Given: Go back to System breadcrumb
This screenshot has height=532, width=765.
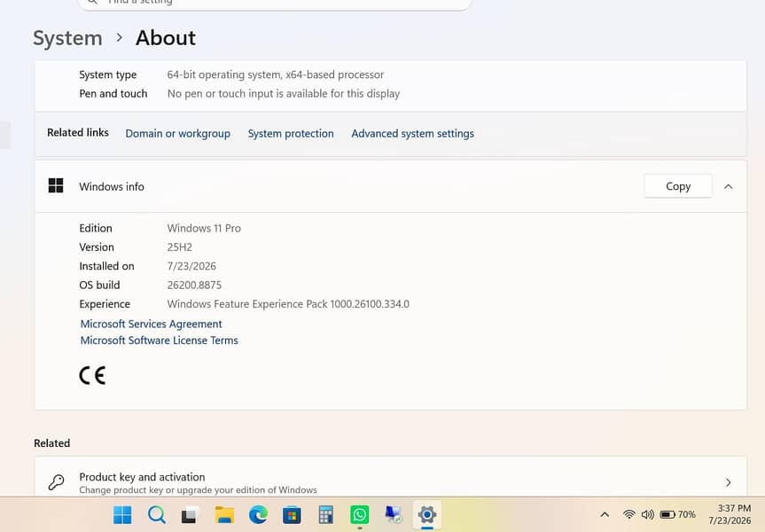Looking at the screenshot, I should (x=68, y=38).
